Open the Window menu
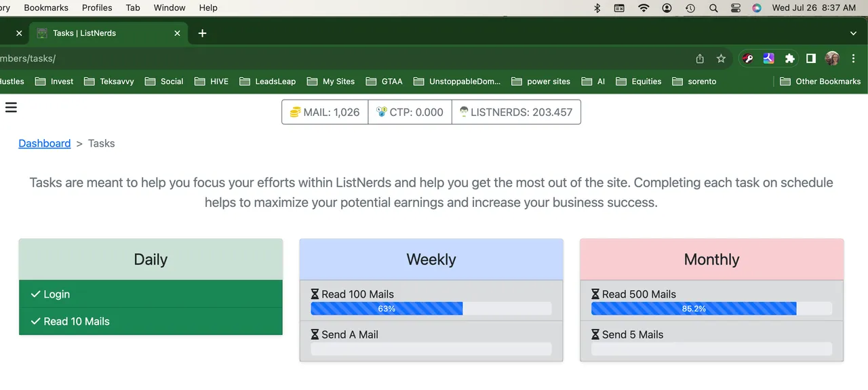This screenshot has height=390, width=868. coord(170,7)
